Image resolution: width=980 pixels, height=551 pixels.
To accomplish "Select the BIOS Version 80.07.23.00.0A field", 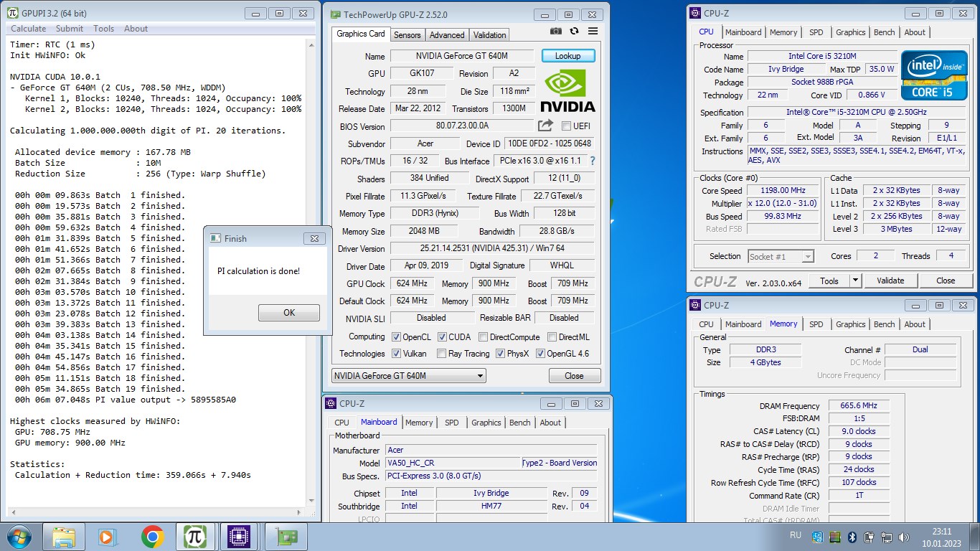I will pos(461,126).
